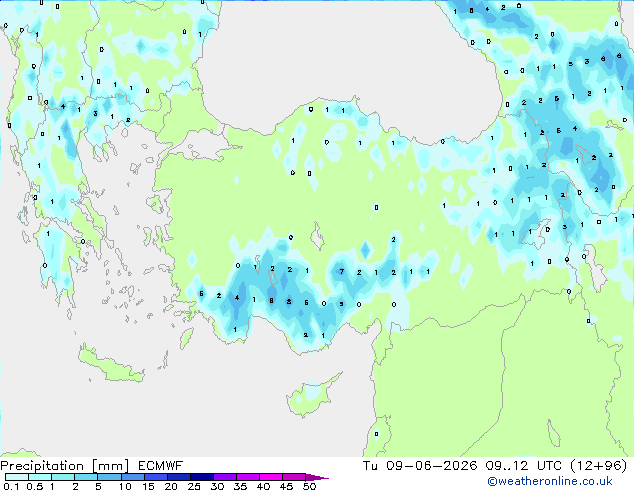Screen dimensions: 634x490
Task: Click the 25–30 mm navy legend swatch
Action: pyautogui.click(x=202, y=477)
